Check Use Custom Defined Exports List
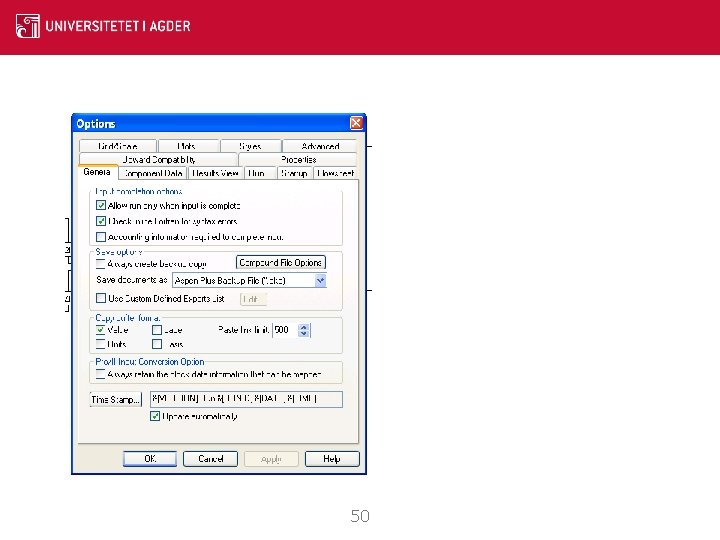720x540 pixels. [x=101, y=298]
